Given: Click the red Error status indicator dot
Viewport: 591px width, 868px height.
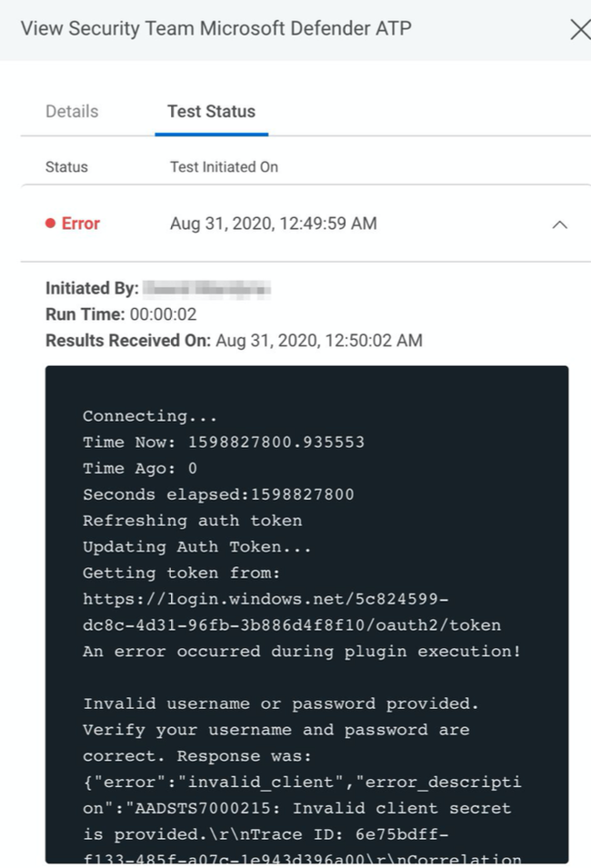Looking at the screenshot, I should tap(50, 223).
